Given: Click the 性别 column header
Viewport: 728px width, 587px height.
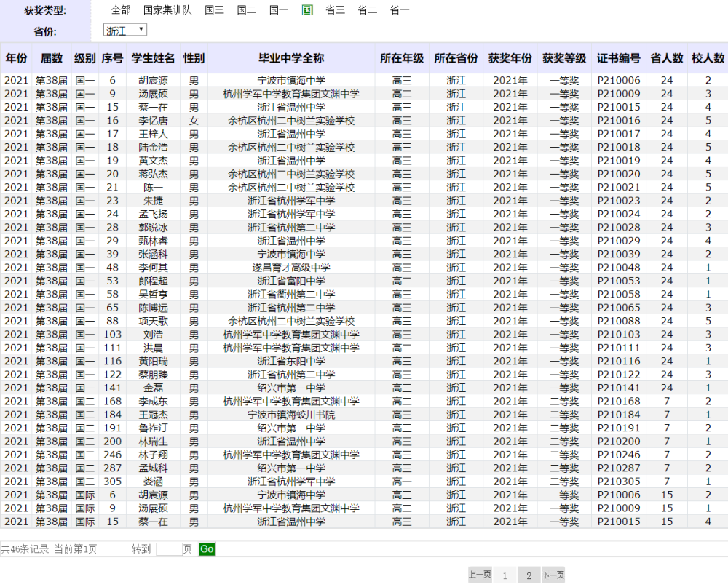Looking at the screenshot, I should tap(194, 58).
